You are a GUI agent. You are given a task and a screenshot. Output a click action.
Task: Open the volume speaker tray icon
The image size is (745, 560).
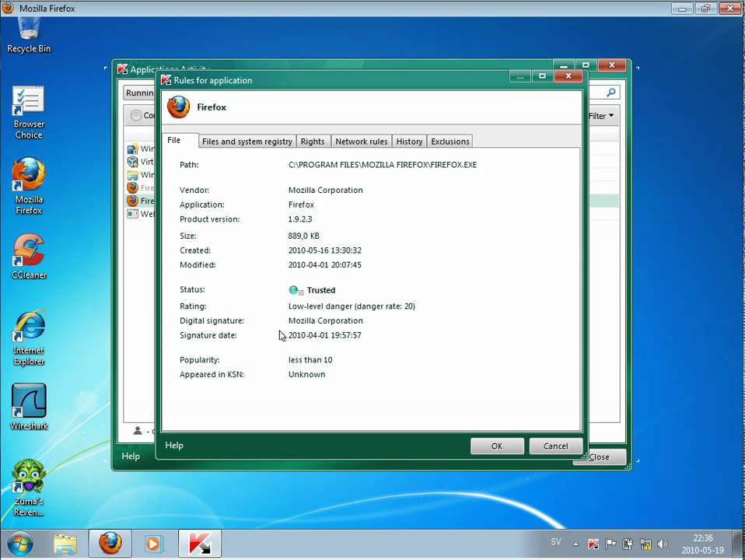(663, 544)
